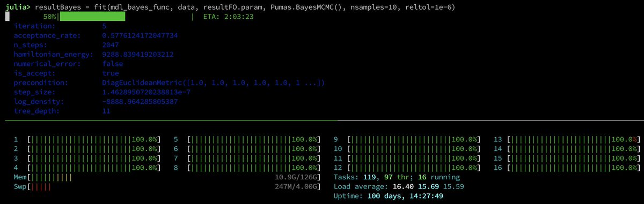
Task: Click the numerical_error value false
Action: (x=113, y=64)
